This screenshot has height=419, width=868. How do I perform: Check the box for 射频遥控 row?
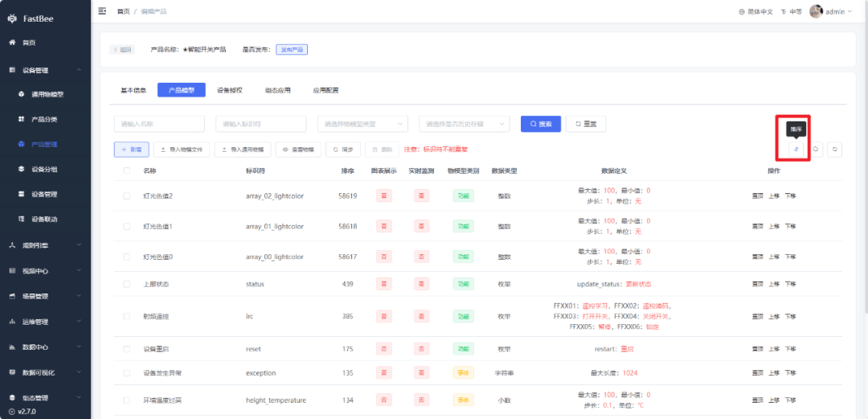click(127, 317)
